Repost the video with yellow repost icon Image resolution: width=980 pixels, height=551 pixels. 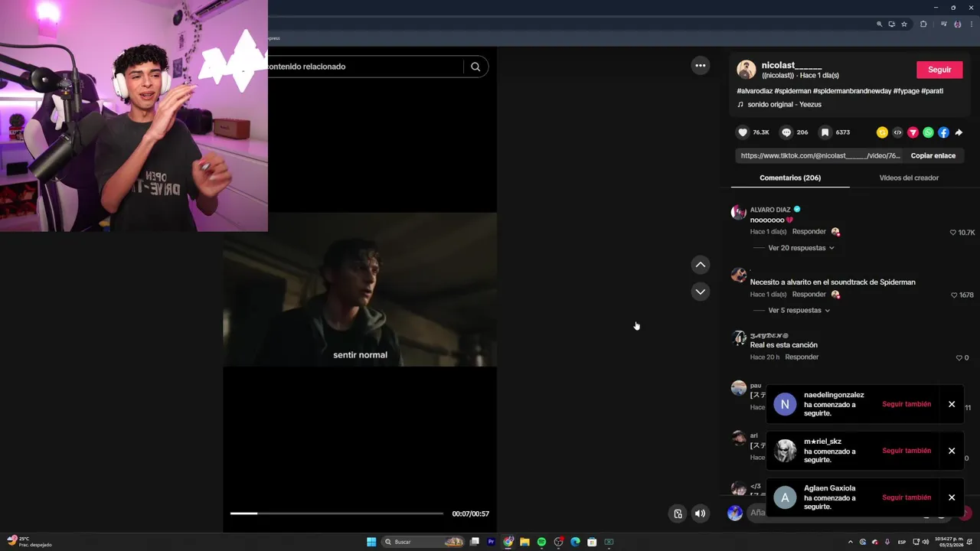[x=882, y=132]
